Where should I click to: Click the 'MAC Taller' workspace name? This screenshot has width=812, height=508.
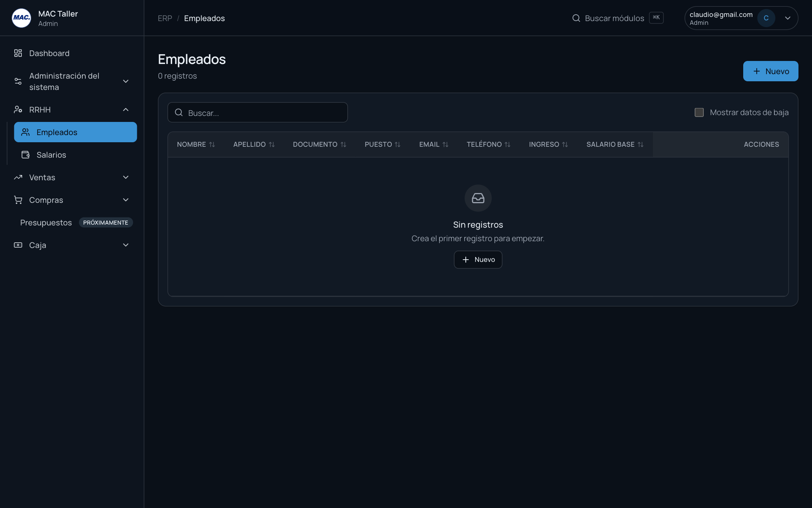click(58, 14)
